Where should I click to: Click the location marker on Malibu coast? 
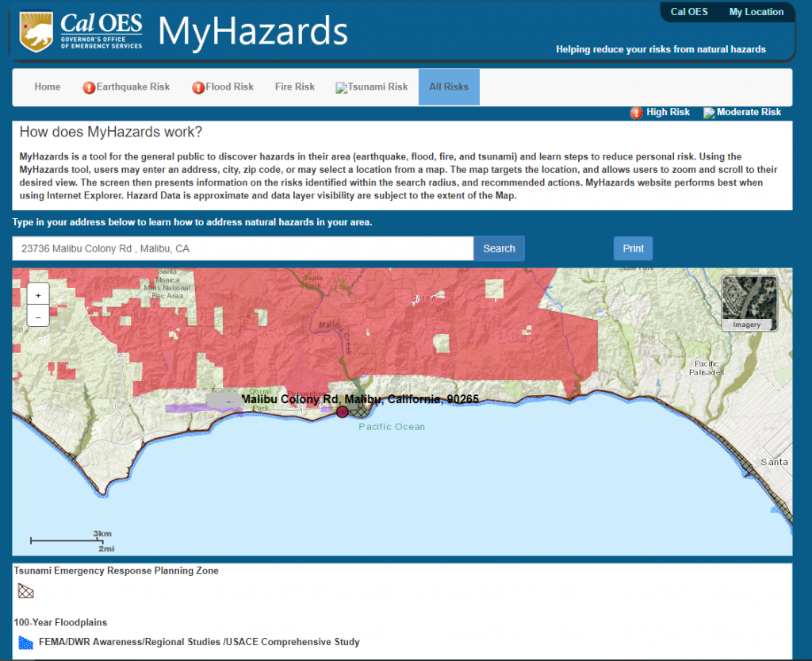343,412
